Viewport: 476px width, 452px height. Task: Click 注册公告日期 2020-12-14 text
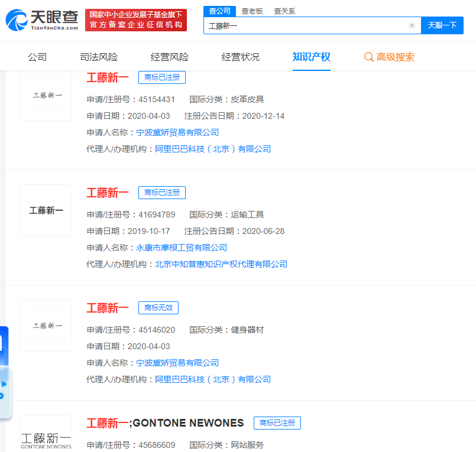[x=234, y=116]
